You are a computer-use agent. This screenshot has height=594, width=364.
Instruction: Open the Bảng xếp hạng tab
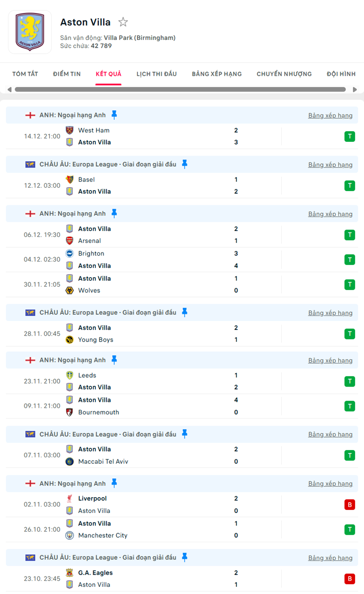coord(217,74)
